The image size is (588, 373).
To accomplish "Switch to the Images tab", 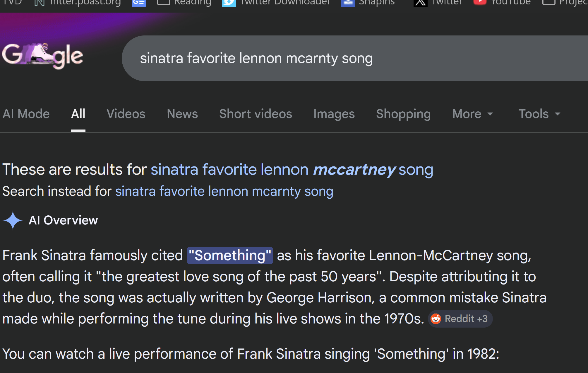I will click(334, 114).
